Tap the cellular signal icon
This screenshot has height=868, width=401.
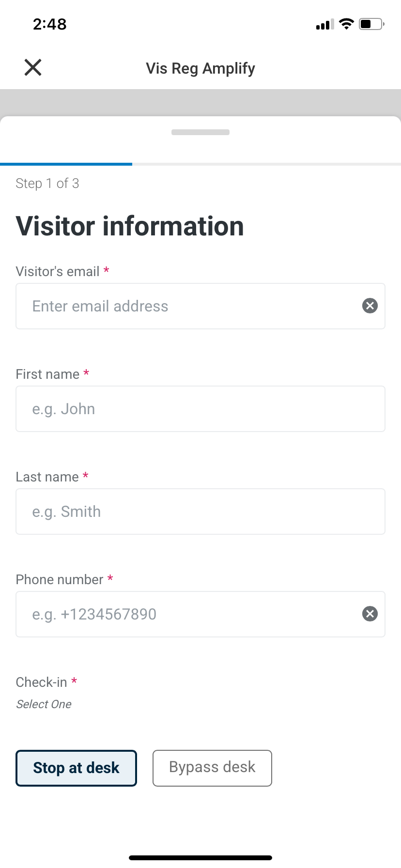[325, 24]
